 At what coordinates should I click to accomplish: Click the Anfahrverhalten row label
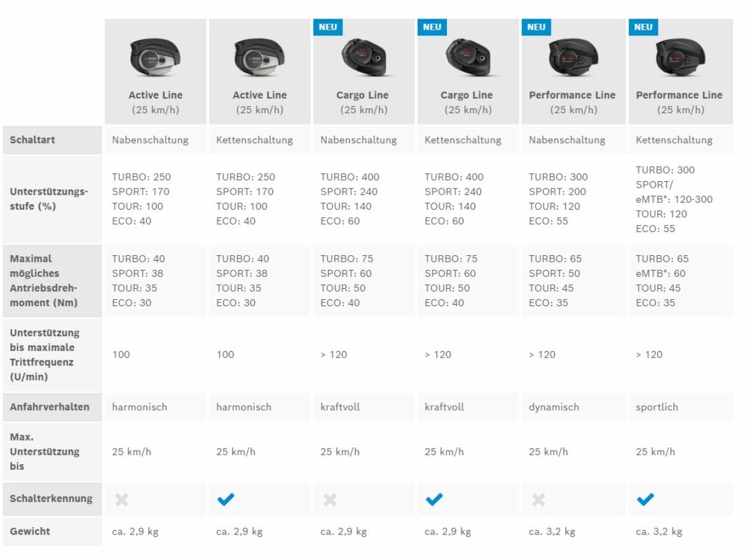[x=50, y=407]
